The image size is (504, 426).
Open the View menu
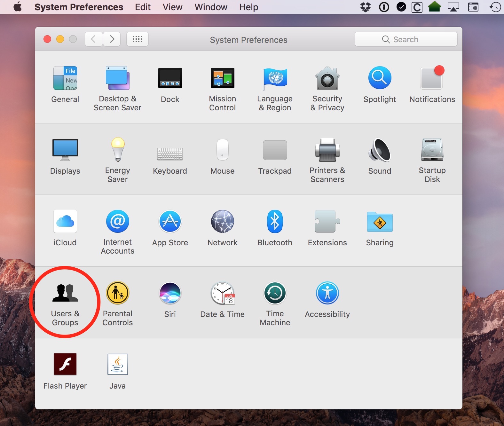tap(173, 7)
